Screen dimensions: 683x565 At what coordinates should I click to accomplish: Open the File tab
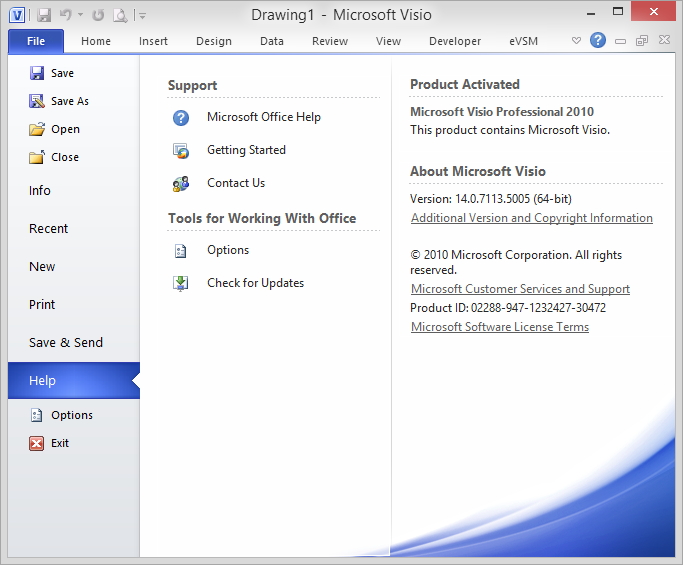pyautogui.click(x=36, y=41)
